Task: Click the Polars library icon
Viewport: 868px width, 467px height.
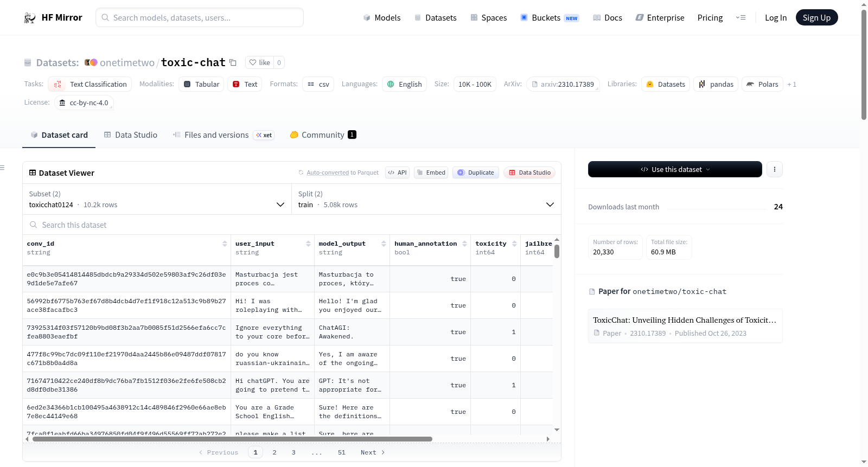Action: (750, 84)
